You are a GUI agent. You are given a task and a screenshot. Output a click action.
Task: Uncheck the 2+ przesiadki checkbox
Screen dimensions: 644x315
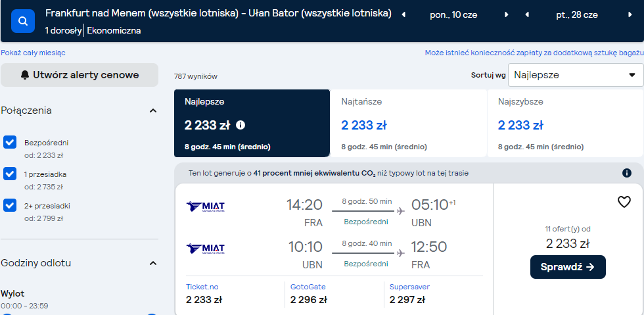tap(10, 205)
